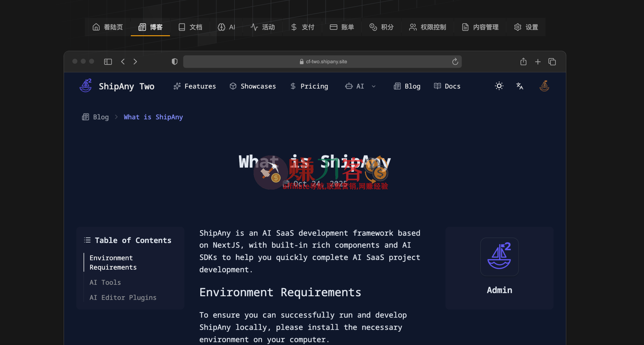The image size is (644, 345).
Task: Open the 支付 payment tab
Action: 302,27
